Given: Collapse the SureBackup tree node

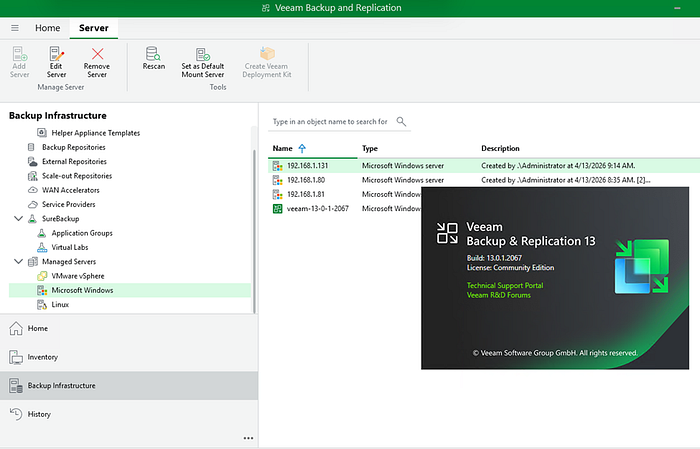Looking at the screenshot, I should 18,219.
